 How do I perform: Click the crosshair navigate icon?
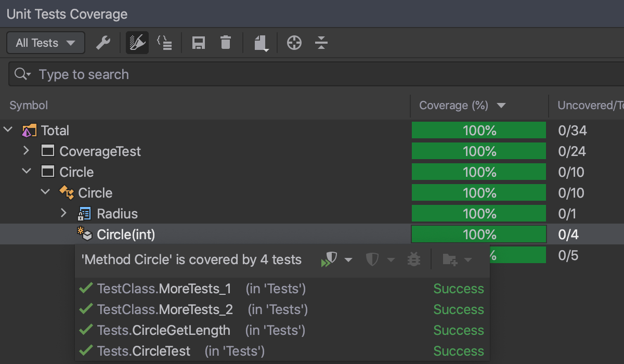pyautogui.click(x=294, y=43)
